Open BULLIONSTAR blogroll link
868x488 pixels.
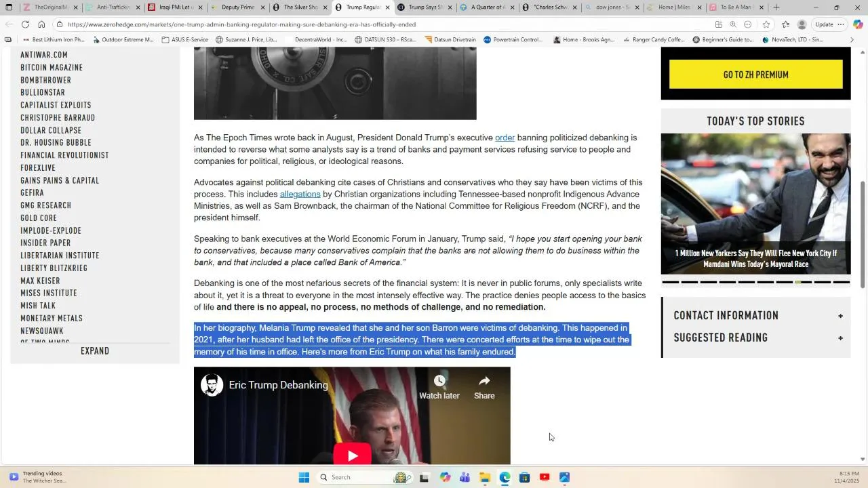43,93
